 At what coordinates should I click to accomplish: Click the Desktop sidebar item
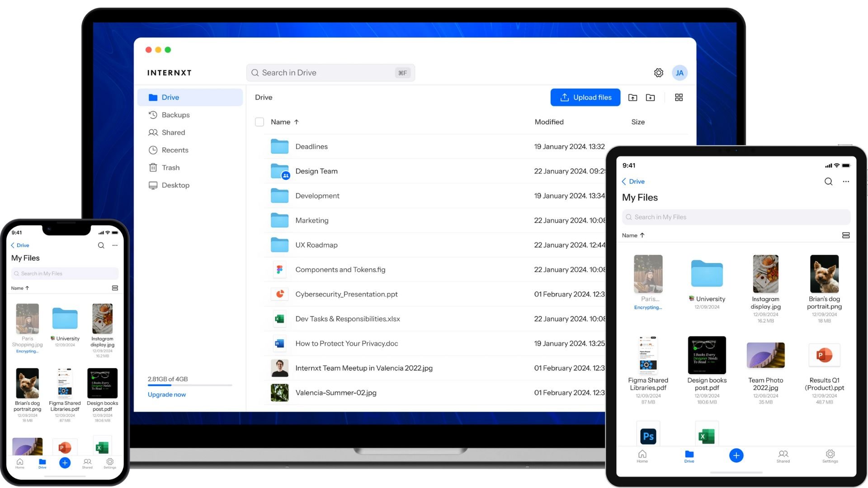[176, 185]
